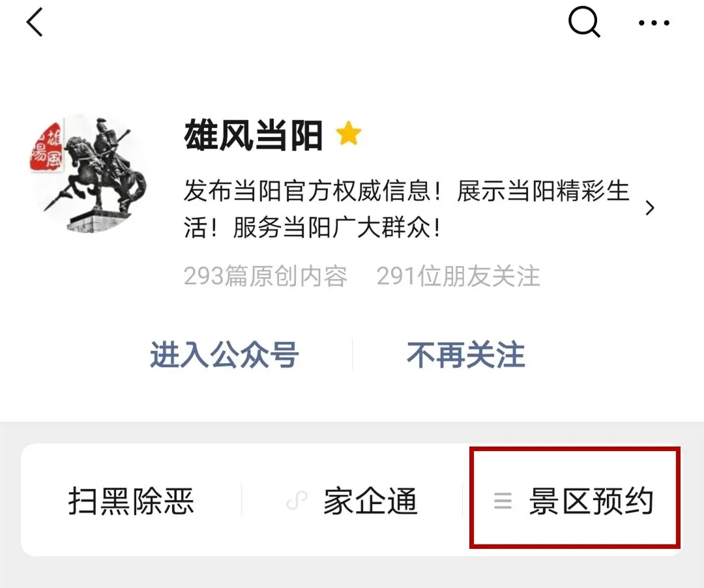This screenshot has height=588, width=704.
Task: Click the white bottom menu bar card
Action: [351, 500]
